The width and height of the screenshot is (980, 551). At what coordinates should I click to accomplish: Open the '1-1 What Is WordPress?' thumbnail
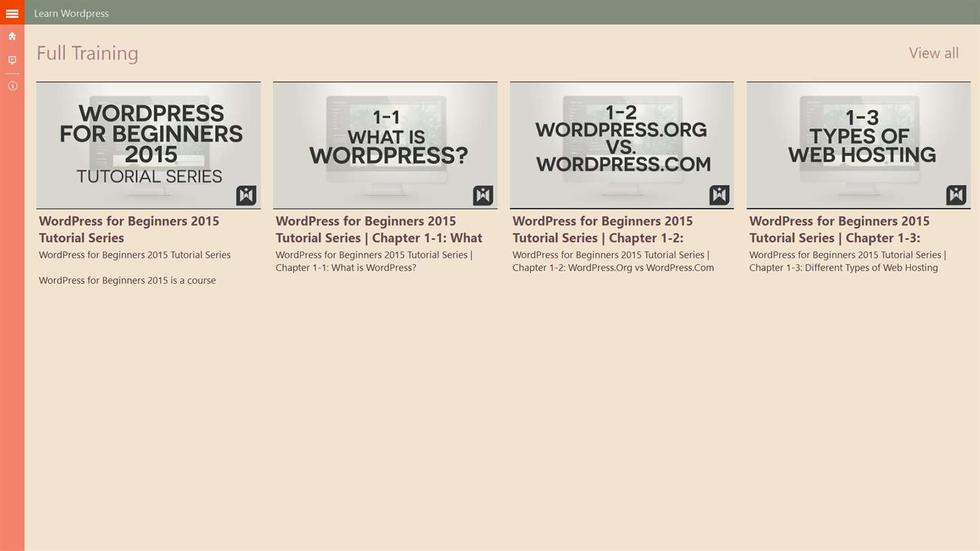coord(385,145)
